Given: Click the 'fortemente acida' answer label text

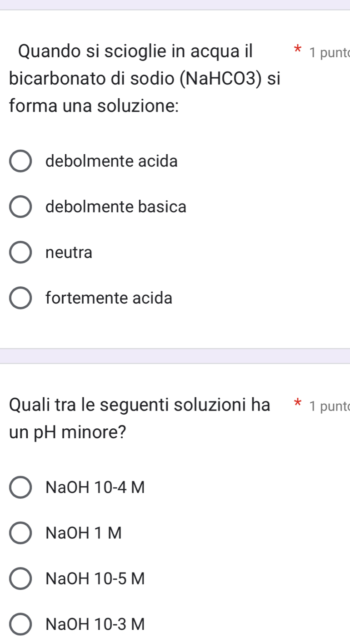Looking at the screenshot, I should point(109,299).
